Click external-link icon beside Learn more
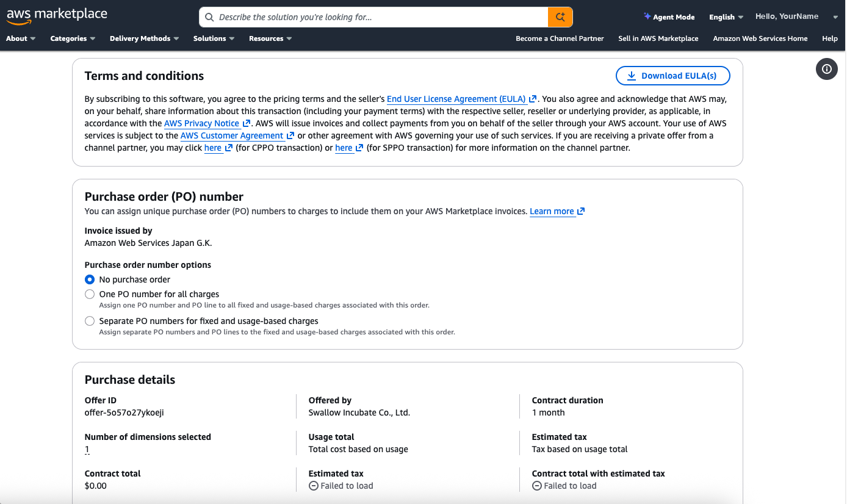 (581, 211)
